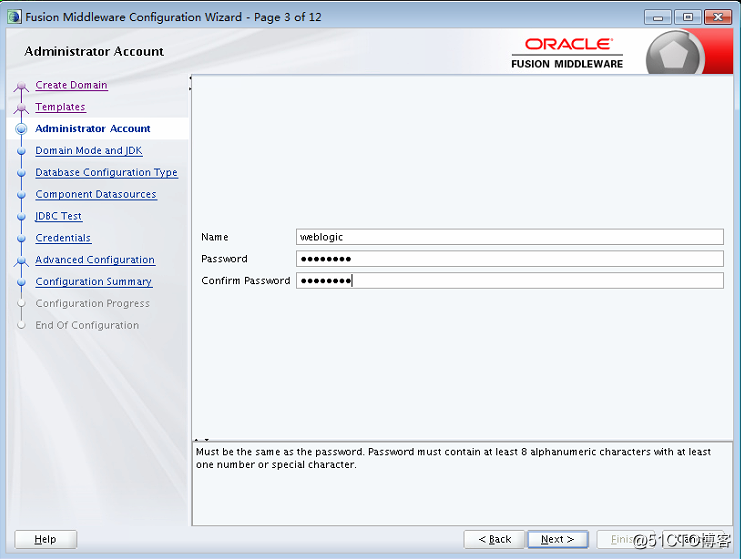This screenshot has width=741, height=559.
Task: Open Advanced Configuration step
Action: click(95, 259)
